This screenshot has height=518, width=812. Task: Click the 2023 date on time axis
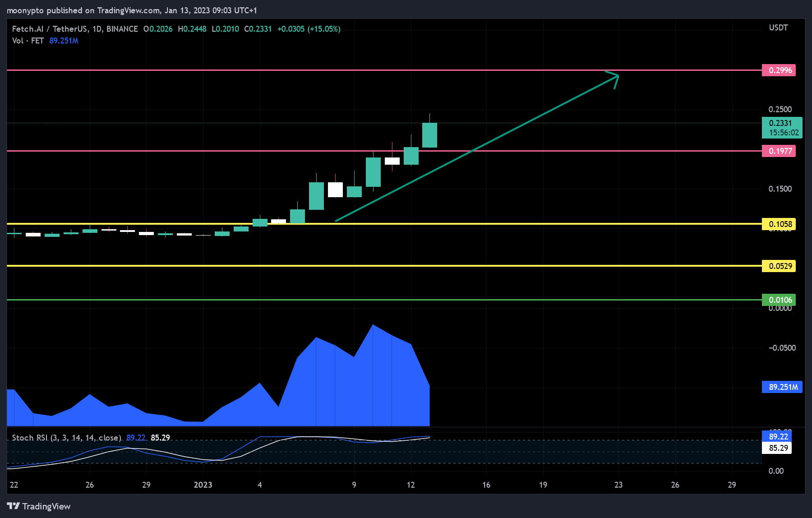(x=203, y=485)
